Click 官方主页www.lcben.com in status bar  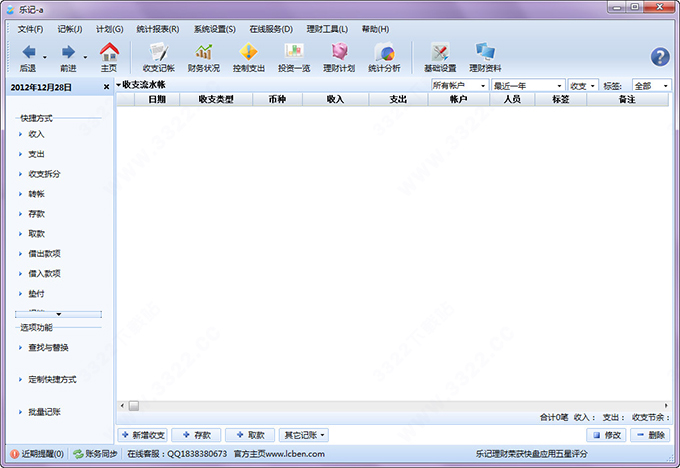click(x=279, y=454)
